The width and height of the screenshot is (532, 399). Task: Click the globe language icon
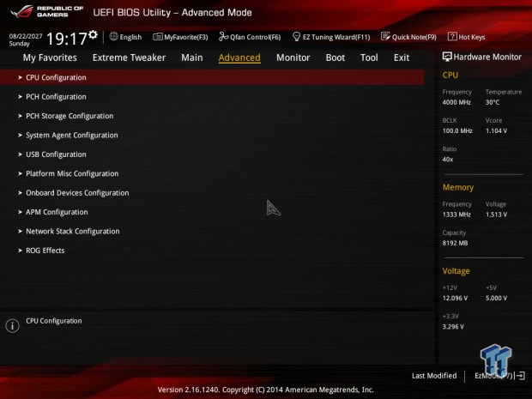tap(113, 37)
